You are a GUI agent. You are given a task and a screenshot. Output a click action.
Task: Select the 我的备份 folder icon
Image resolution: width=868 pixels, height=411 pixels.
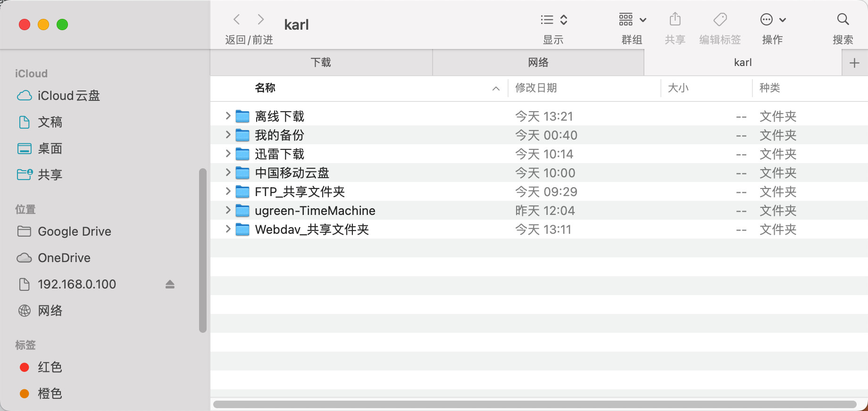pyautogui.click(x=242, y=135)
